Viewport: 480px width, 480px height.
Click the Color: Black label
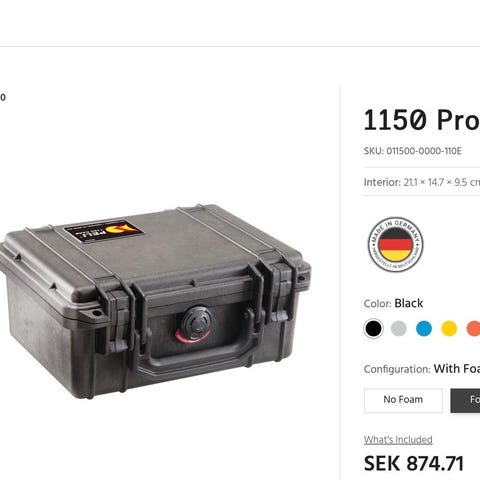point(393,303)
